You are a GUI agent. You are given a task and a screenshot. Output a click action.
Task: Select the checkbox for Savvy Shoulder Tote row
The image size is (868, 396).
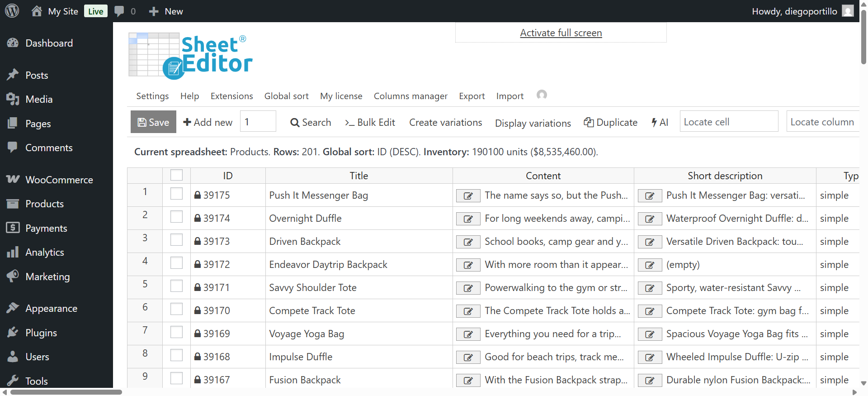point(176,286)
